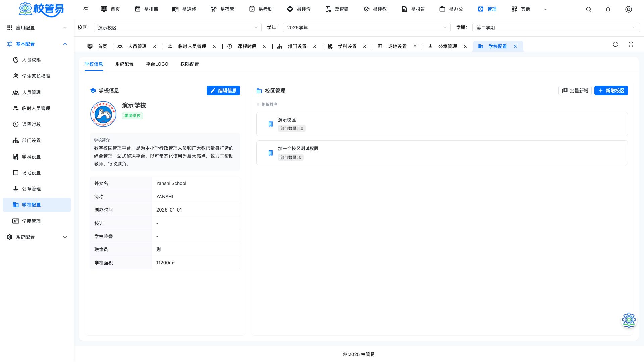This screenshot has height=362, width=644.
Task: Switch to the 系统配置 sub-tab
Action: point(124,64)
